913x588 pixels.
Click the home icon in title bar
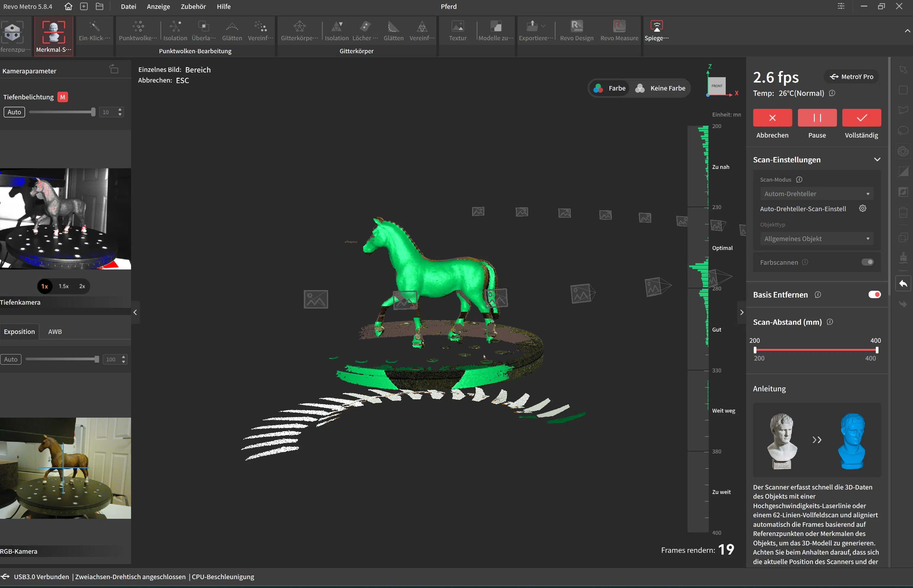point(68,7)
